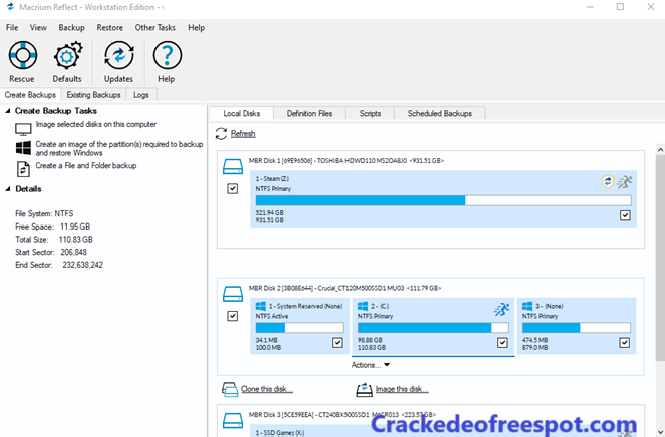Click Image selected disks on this computer

pyautogui.click(x=96, y=124)
